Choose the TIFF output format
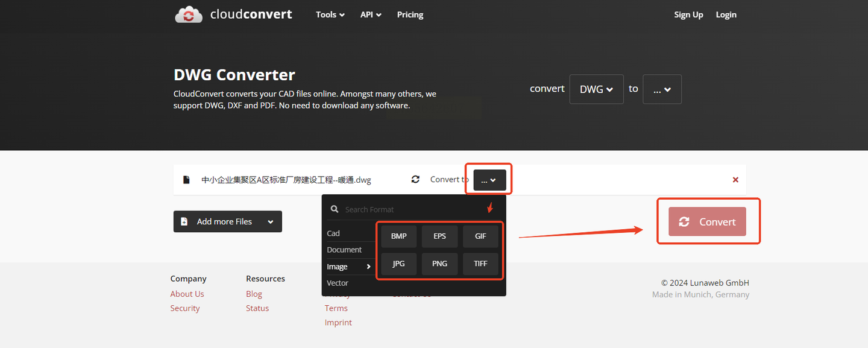Image resolution: width=868 pixels, height=348 pixels. pos(480,264)
